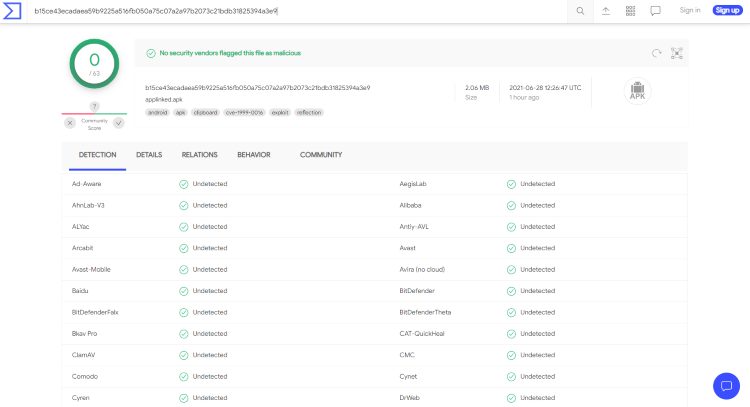Click the Arcabit vendor name

point(82,248)
